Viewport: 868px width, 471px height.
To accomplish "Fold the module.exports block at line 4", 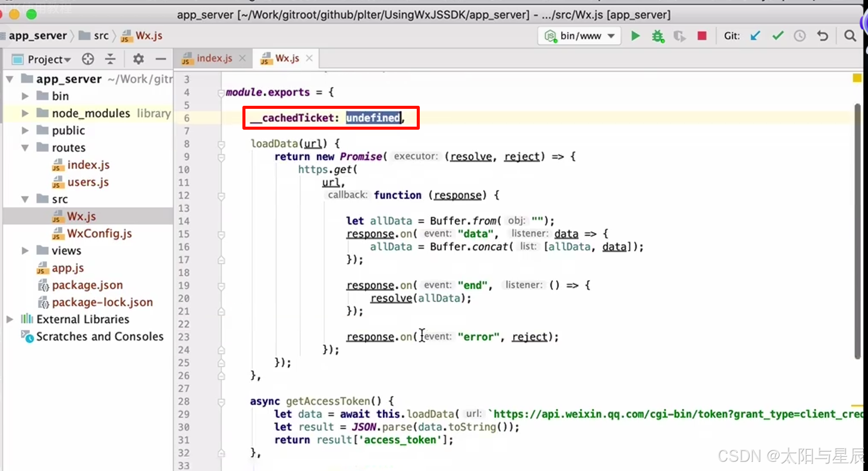I will [x=221, y=93].
